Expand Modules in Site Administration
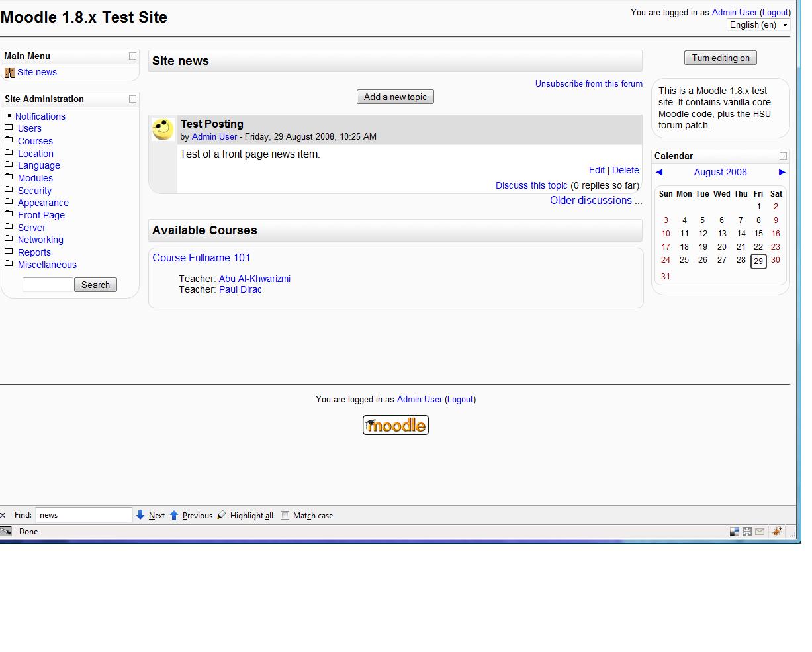Image resolution: width=812 pixels, height=652 pixels. pyautogui.click(x=35, y=178)
